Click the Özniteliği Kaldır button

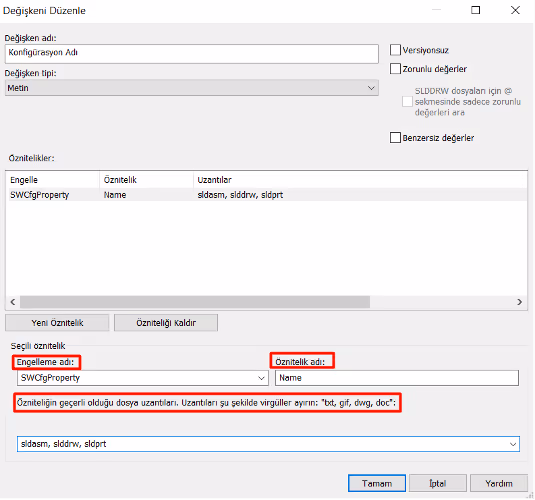pyautogui.click(x=166, y=323)
